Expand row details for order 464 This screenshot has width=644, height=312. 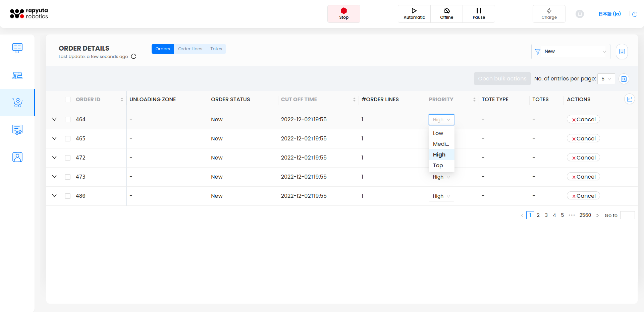coord(54,119)
